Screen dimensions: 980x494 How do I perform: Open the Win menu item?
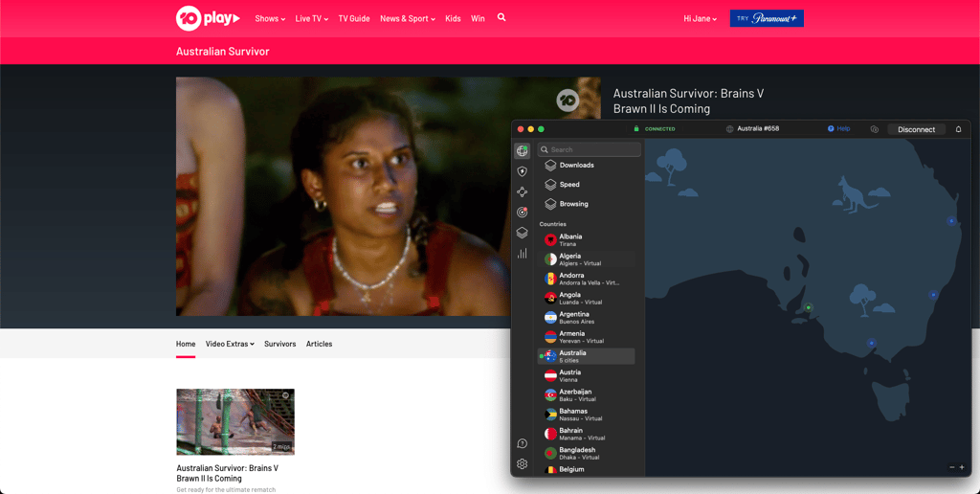(478, 19)
